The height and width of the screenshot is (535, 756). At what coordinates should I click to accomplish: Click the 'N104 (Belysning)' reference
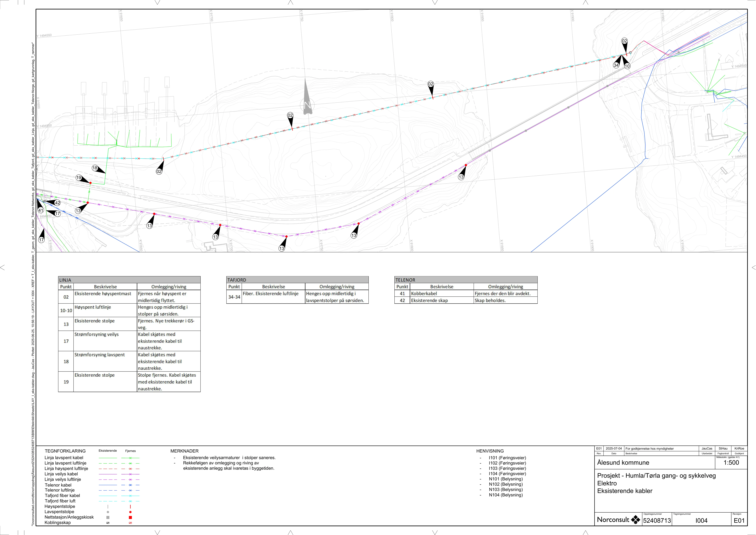pos(506,495)
